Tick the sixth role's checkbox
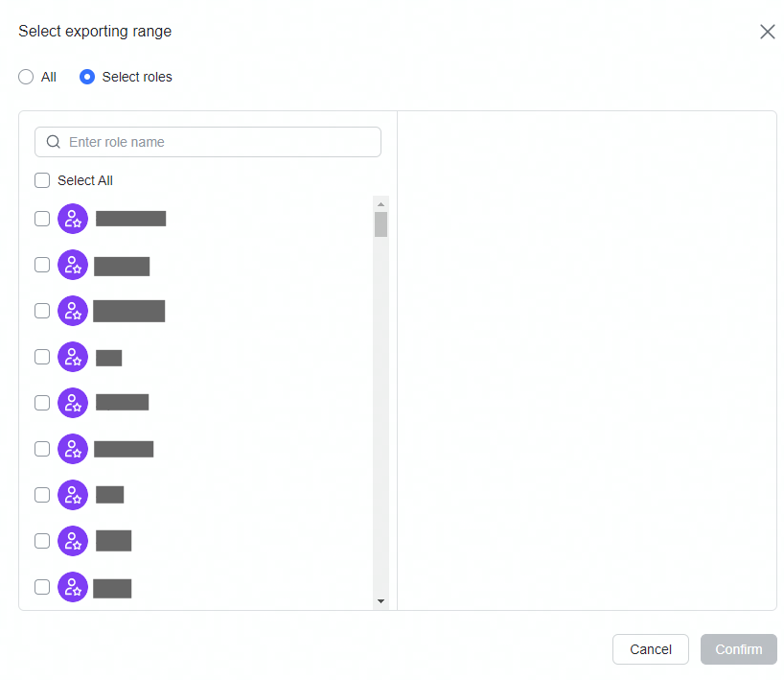The width and height of the screenshot is (784, 680). click(x=42, y=449)
